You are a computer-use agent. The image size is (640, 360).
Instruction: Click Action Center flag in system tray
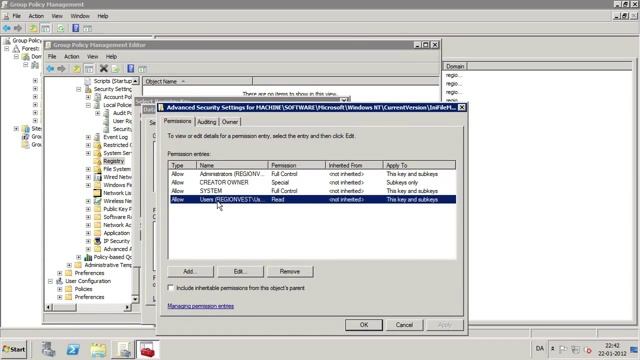point(563,349)
